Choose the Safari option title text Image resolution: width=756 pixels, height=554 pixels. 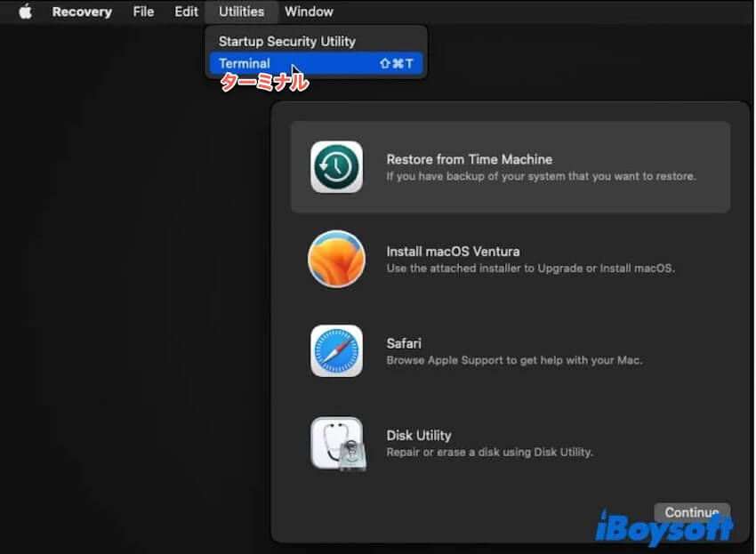[404, 343]
